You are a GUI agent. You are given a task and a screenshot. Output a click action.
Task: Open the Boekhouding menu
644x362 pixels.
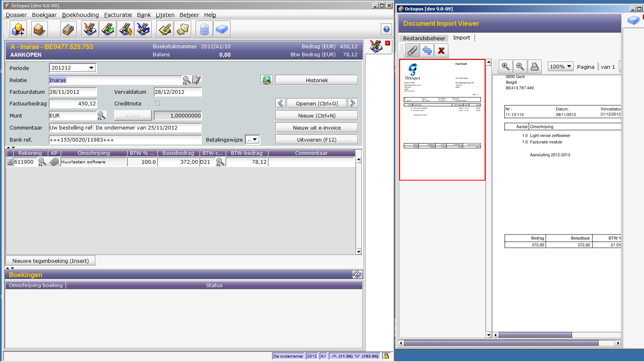(80, 15)
